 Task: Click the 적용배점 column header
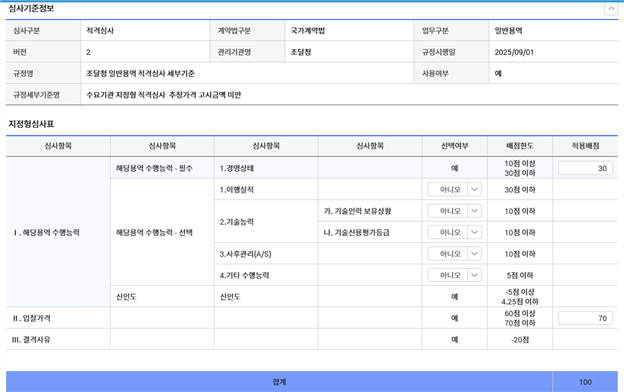(585, 146)
